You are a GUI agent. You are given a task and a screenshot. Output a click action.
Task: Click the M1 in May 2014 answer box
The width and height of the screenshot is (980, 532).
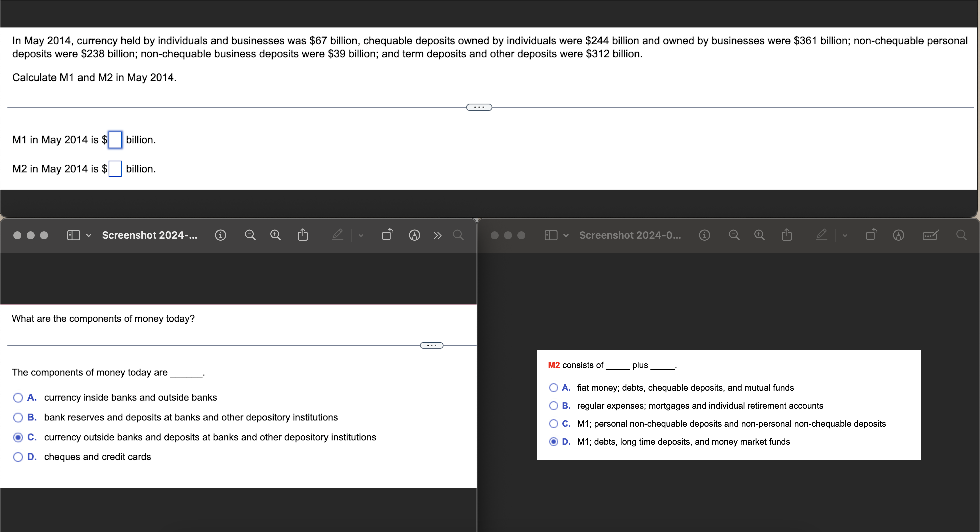(x=115, y=140)
